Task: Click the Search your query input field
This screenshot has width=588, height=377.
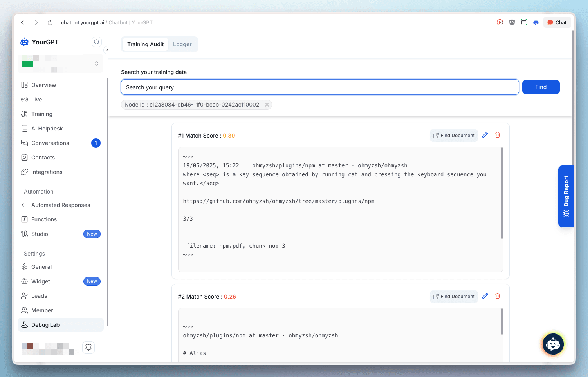Action: (320, 87)
